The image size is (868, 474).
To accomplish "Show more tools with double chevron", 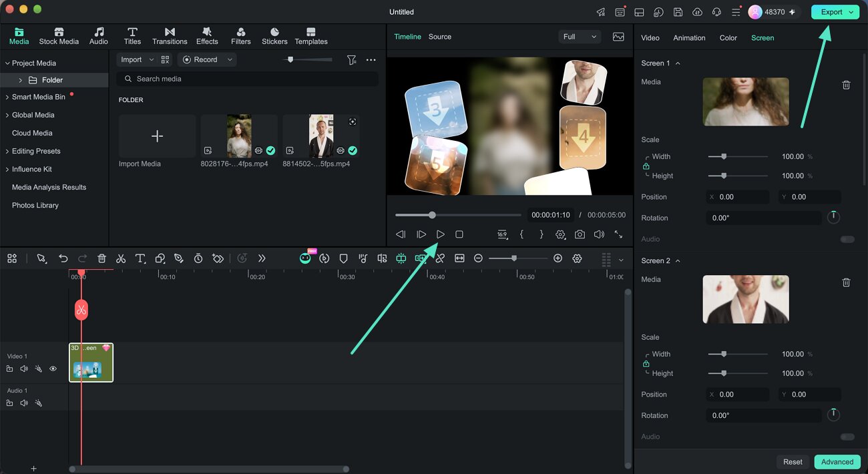I will [262, 258].
